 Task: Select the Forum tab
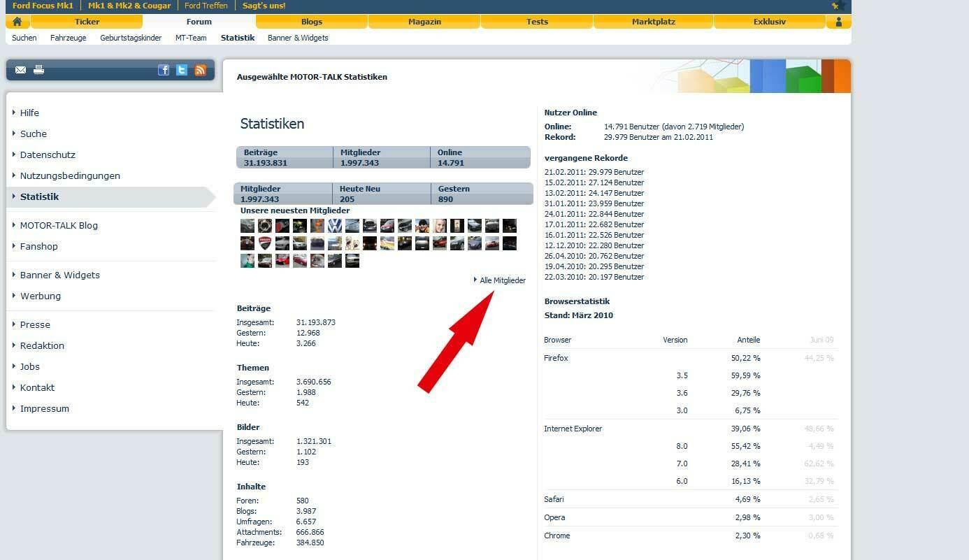[x=199, y=22]
